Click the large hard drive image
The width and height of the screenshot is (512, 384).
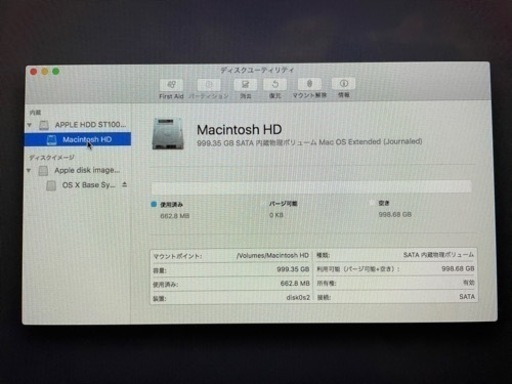coord(168,134)
